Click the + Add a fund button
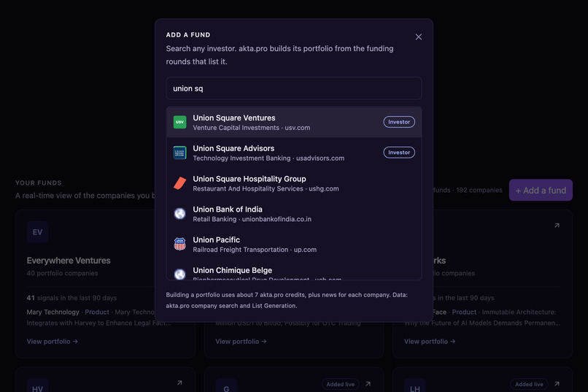 (541, 191)
